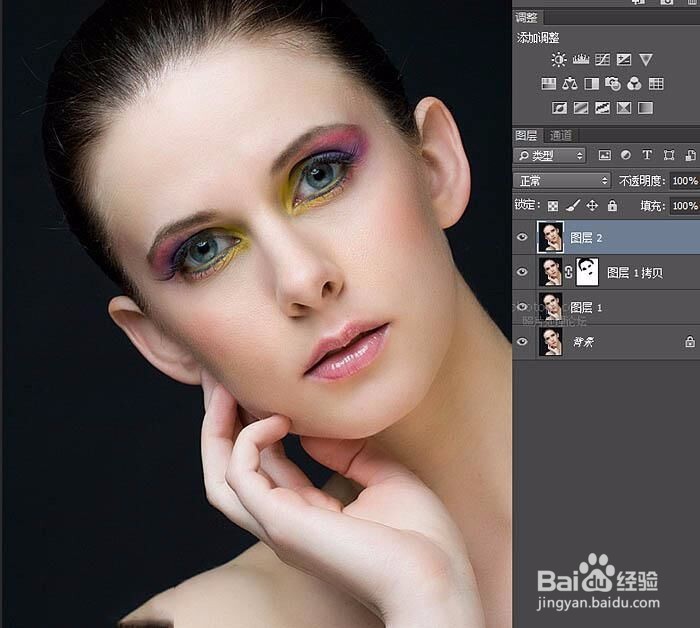Select thumbnail of layer 图层 1

pos(550,307)
